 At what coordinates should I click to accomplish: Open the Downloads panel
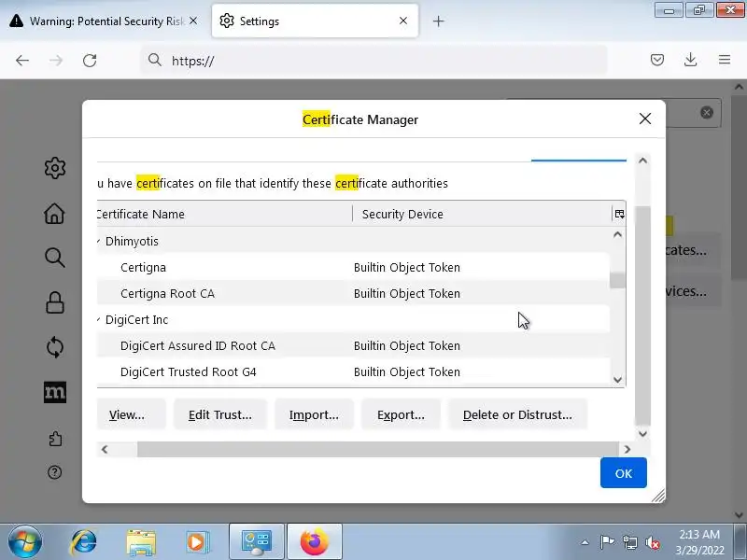(x=690, y=60)
